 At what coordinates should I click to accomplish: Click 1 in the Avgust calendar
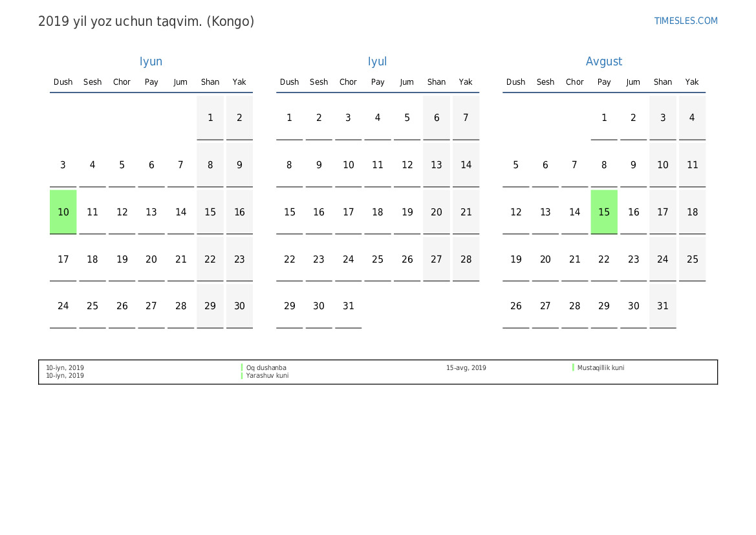coord(604,118)
